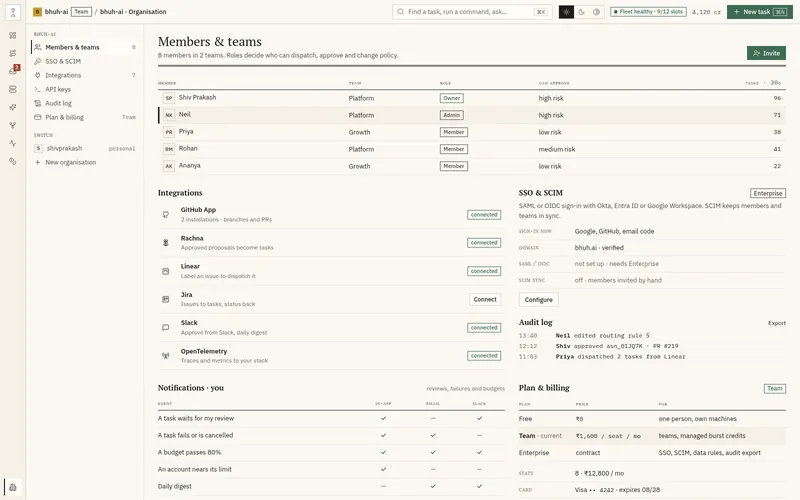
Task: Click the Team badge beside Plan & billing heading
Action: pos(774,389)
